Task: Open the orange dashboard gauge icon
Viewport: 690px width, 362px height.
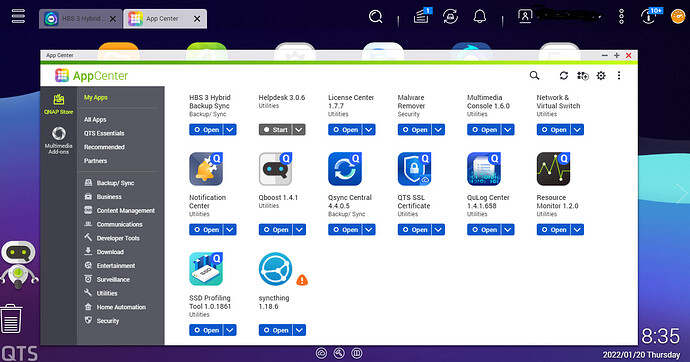Action: tap(678, 17)
